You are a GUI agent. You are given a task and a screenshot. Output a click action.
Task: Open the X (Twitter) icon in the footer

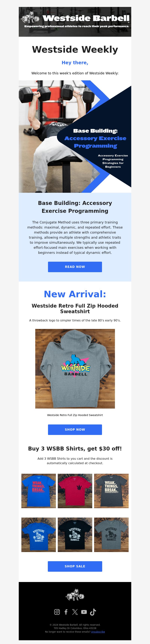[75, 612]
